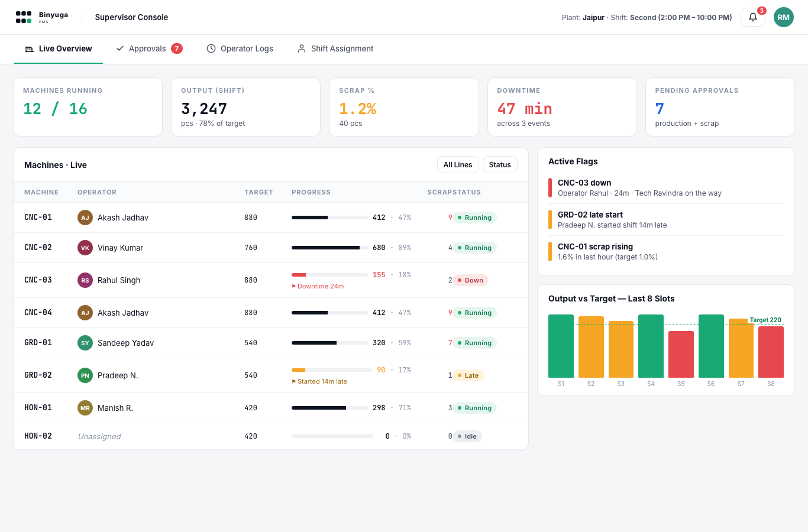Open the Approvals tab
The height and width of the screenshot is (532, 808).
pyautogui.click(x=149, y=49)
